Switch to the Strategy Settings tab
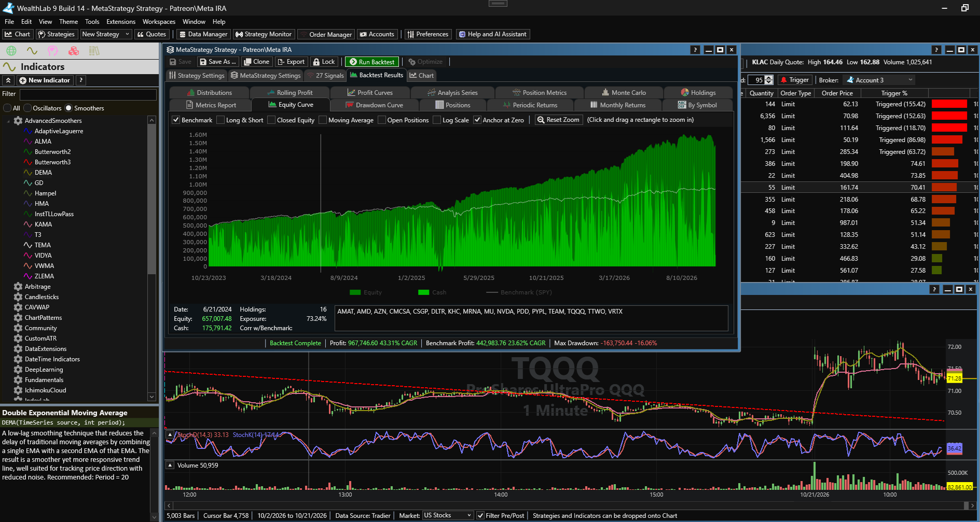Viewport: 980px width, 522px height. pos(197,76)
